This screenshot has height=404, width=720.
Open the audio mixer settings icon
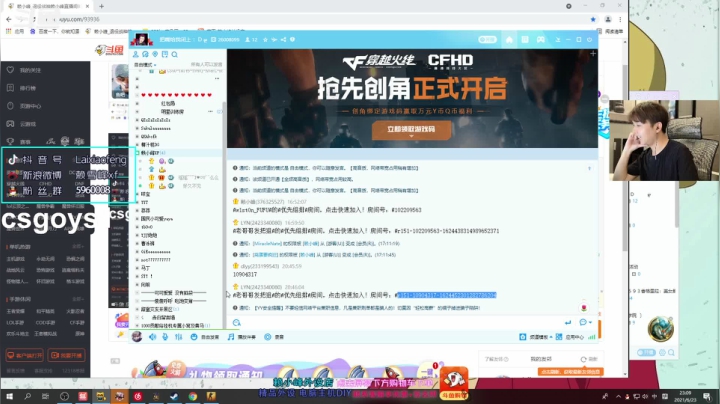179,337
